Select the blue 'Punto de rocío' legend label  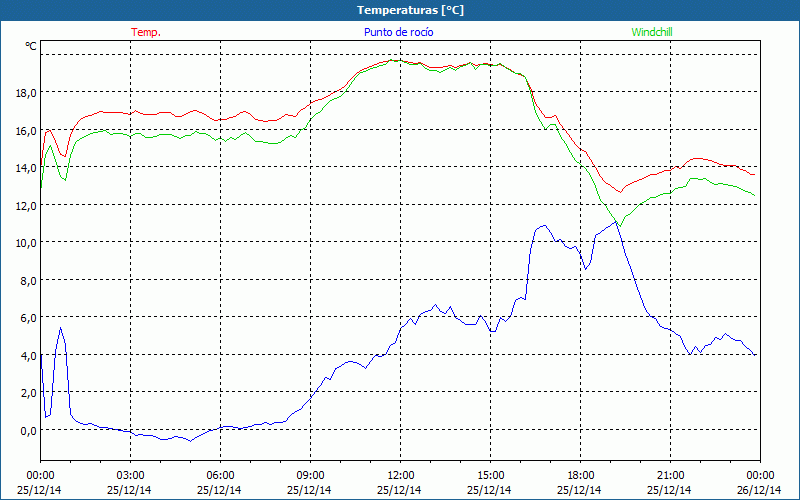[398, 32]
